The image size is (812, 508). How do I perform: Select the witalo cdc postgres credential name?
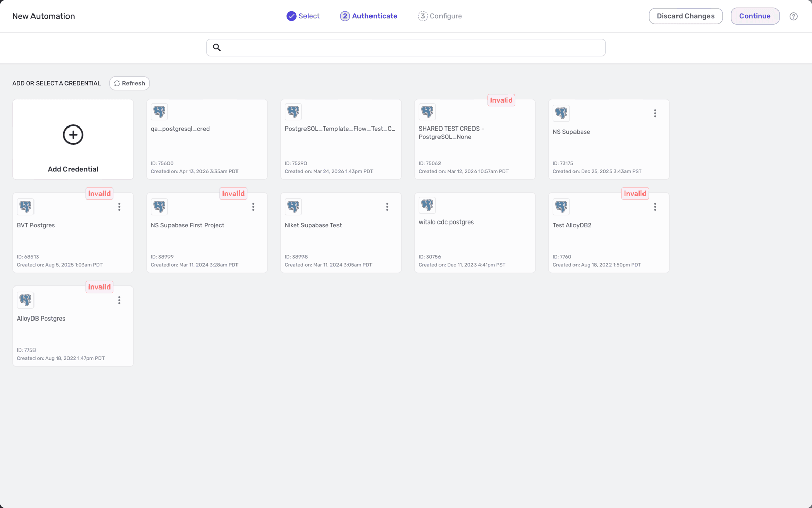click(447, 222)
